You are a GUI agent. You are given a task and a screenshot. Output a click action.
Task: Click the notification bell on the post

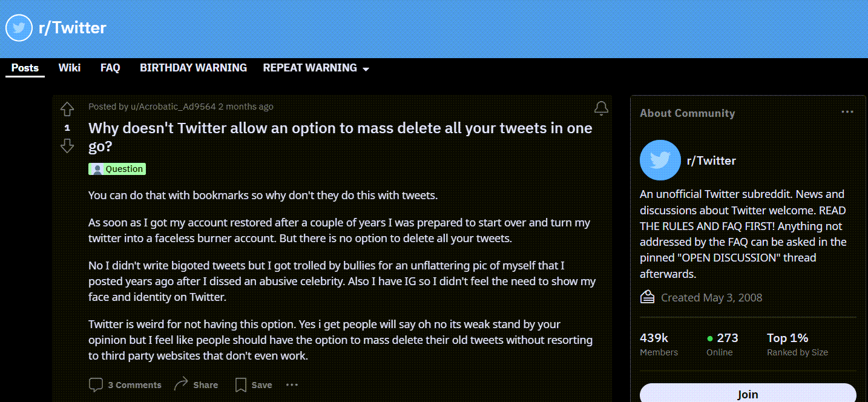(x=601, y=108)
